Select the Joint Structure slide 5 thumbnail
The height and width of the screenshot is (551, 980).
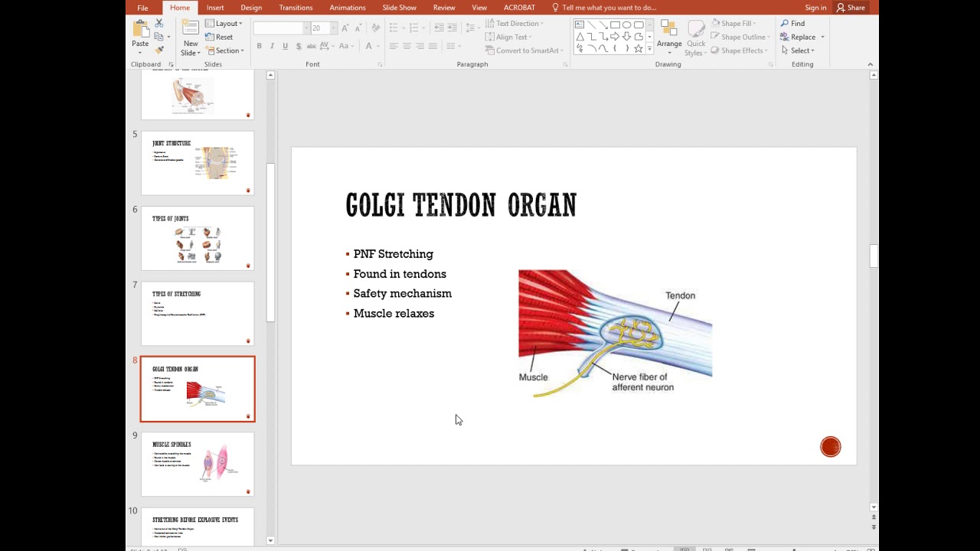pyautogui.click(x=198, y=163)
